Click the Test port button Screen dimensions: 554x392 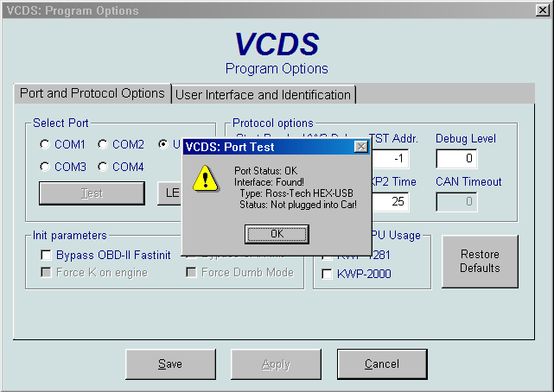[x=92, y=193]
